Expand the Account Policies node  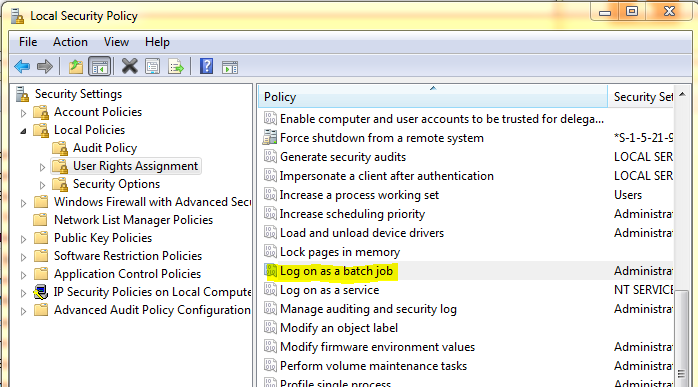[x=24, y=113]
